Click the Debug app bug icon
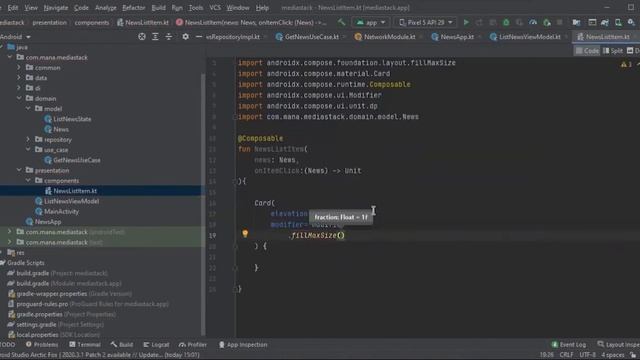640x360 pixels. coord(506,22)
